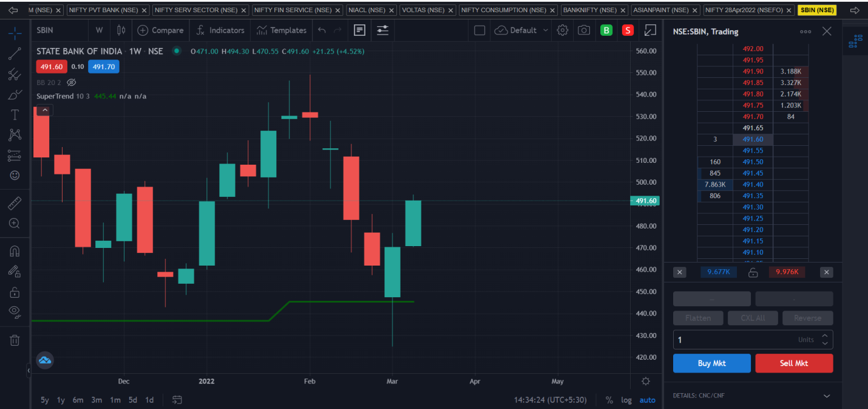This screenshot has height=409, width=868.
Task: Open the DOM ladder sidebar icon
Action: (x=855, y=41)
